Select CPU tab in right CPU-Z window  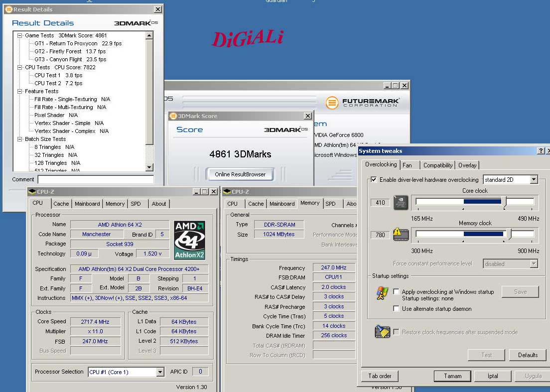(233, 204)
